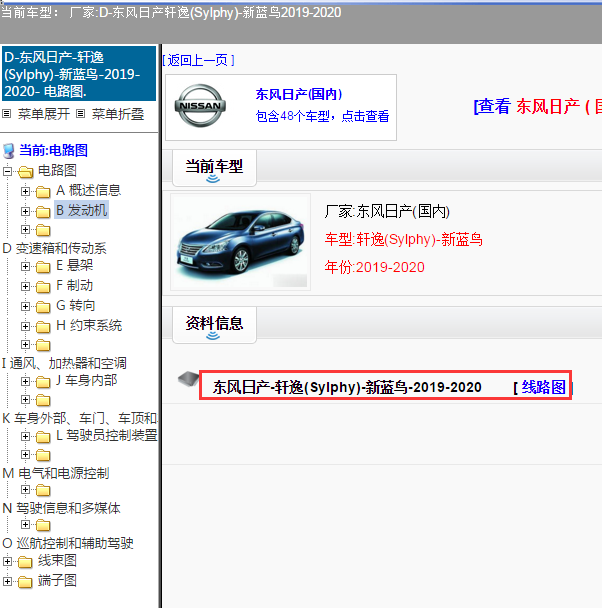
Task: Expand the 线束图 node
Action: pyautogui.click(x=8, y=561)
